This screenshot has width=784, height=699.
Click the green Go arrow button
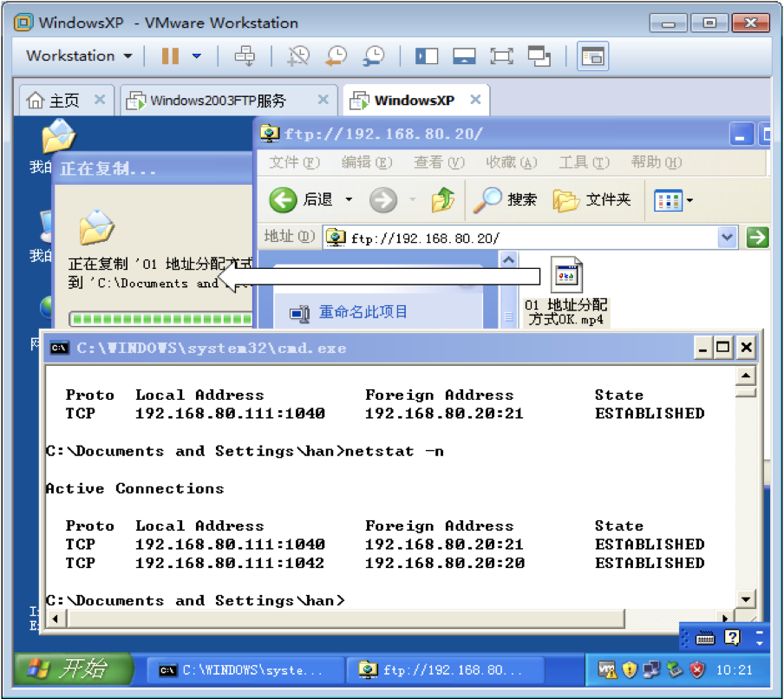tap(757, 237)
